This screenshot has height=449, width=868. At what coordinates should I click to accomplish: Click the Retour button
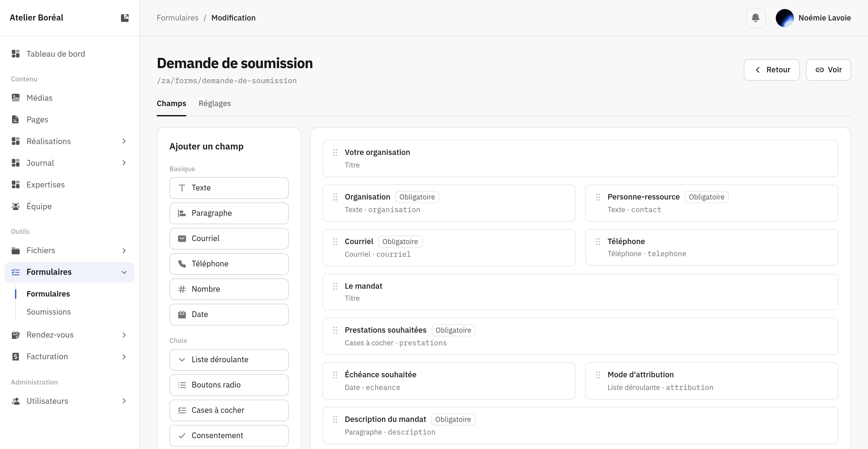[x=772, y=70]
